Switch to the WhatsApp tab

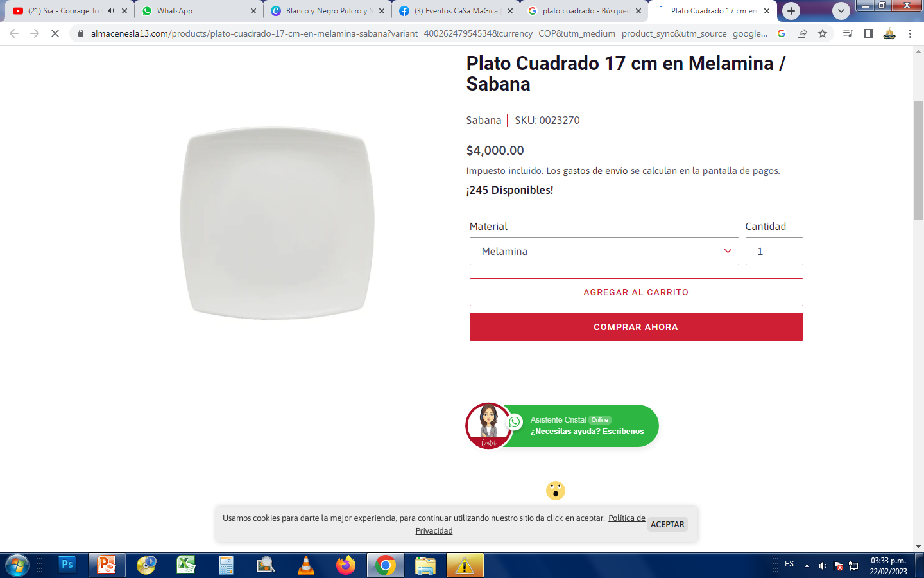coord(199,11)
